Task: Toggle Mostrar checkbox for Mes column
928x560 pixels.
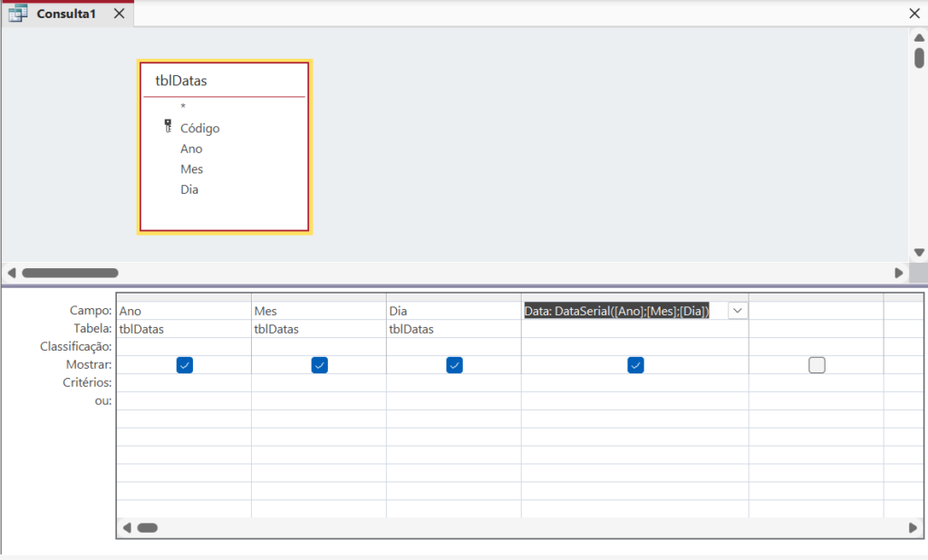Action: pos(319,365)
